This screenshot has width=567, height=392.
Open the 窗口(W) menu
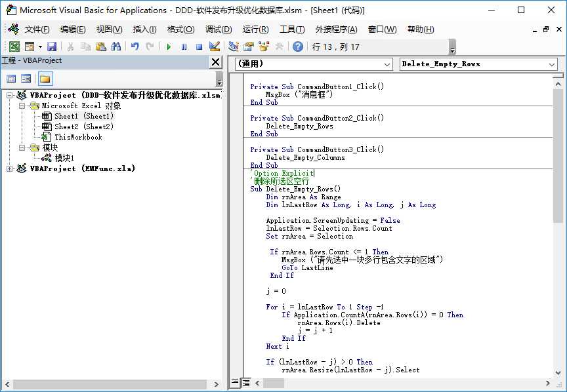pos(382,29)
